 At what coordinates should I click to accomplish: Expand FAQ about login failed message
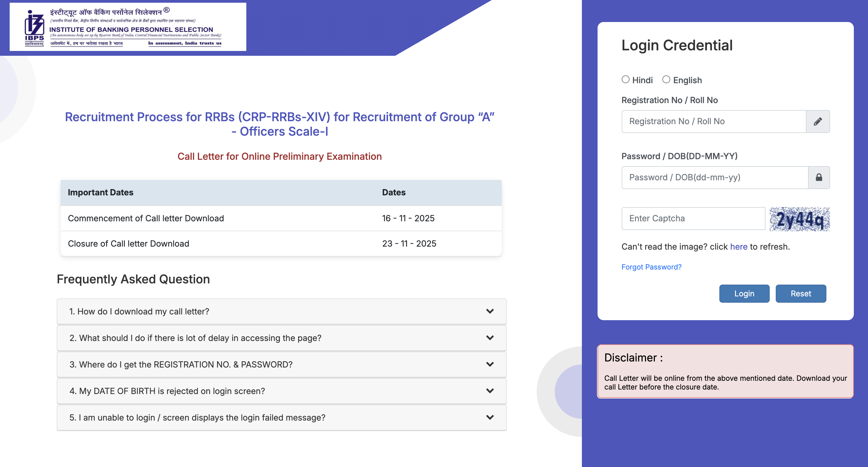[281, 418]
